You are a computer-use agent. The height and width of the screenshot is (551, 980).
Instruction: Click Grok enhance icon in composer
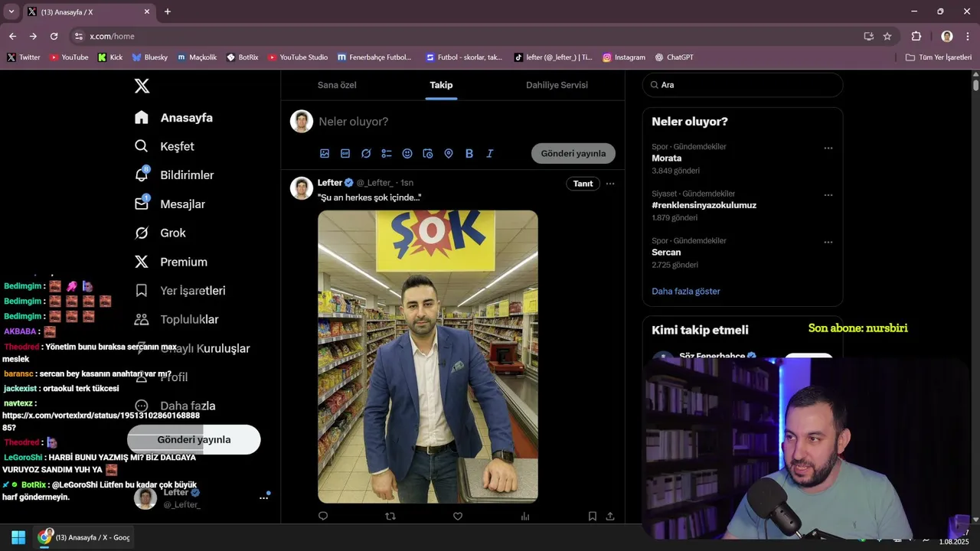pos(366,153)
